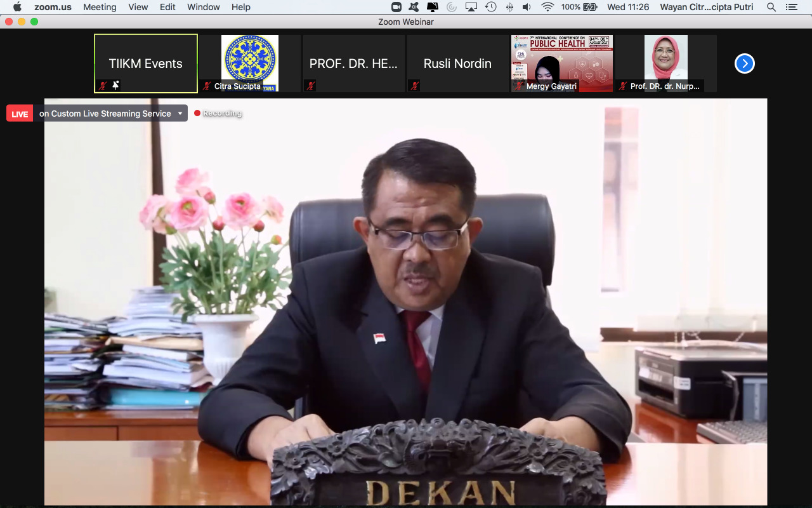The width and height of the screenshot is (812, 508).
Task: Click the Zoom Webinar window title
Action: [x=406, y=22]
